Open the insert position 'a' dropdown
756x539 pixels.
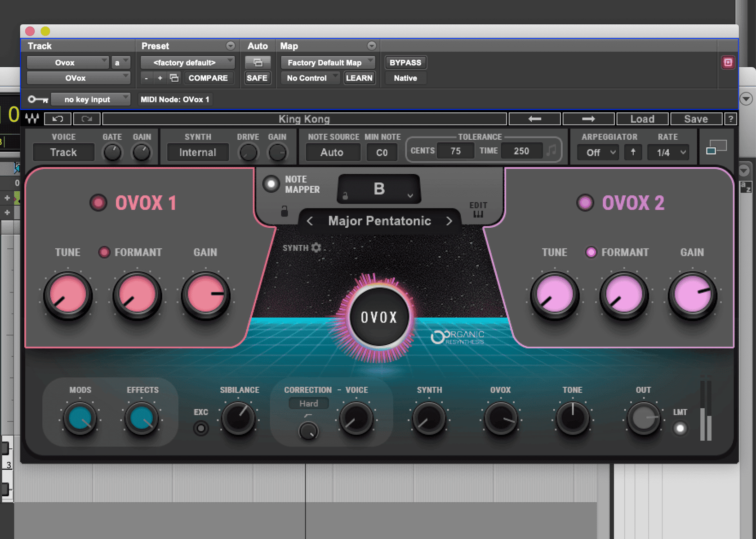[x=120, y=62]
